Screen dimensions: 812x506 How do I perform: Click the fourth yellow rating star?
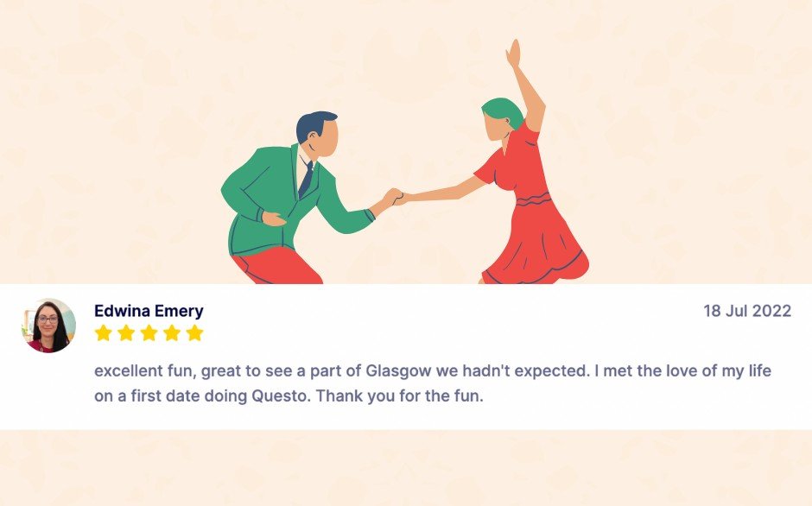click(x=172, y=333)
